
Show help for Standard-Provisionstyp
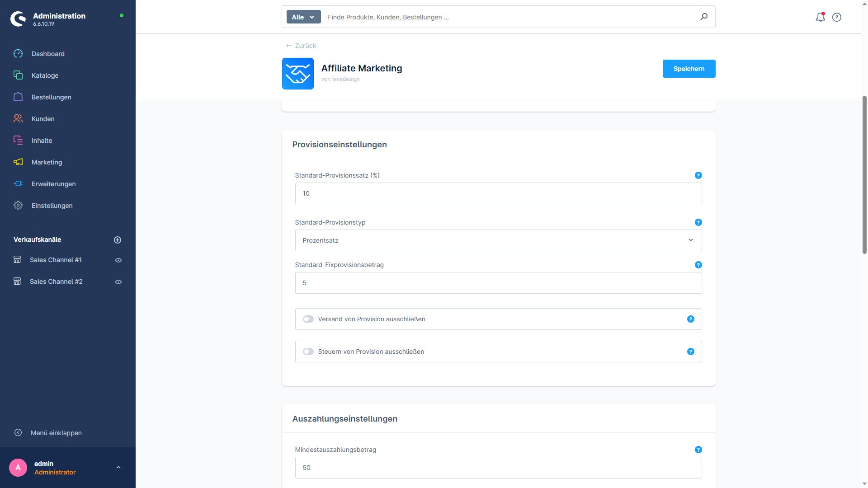click(x=698, y=222)
